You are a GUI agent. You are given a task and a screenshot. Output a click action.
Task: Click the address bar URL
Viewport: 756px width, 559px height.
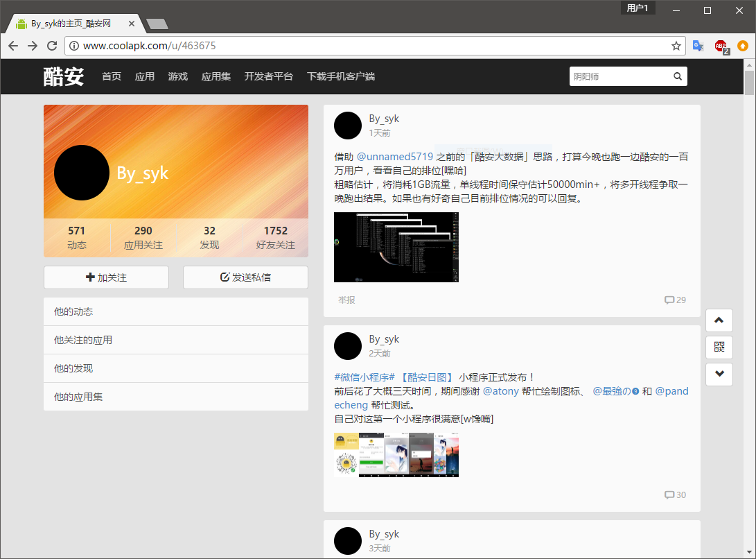tap(150, 46)
